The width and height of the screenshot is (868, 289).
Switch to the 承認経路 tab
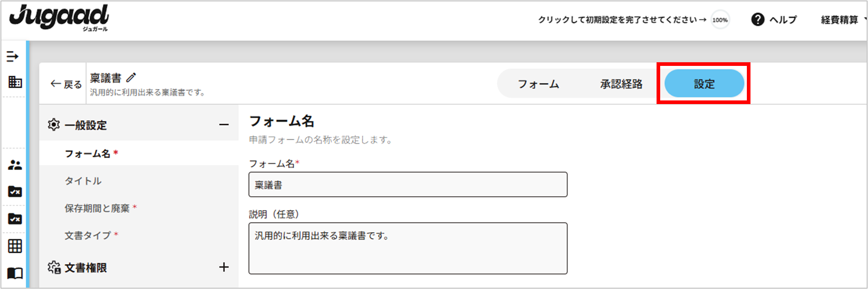tap(621, 84)
